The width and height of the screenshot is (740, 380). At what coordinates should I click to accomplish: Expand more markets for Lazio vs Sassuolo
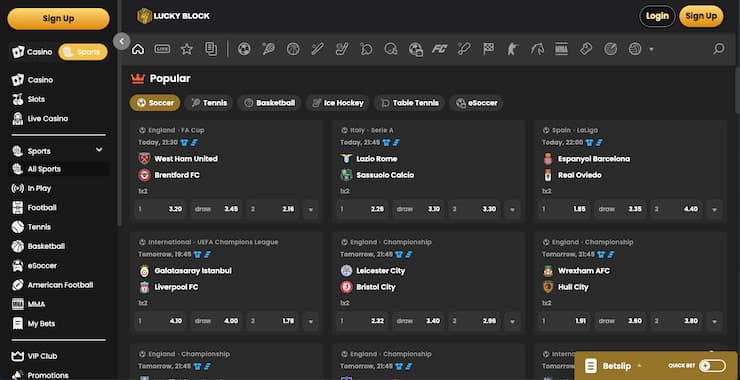tap(512, 209)
